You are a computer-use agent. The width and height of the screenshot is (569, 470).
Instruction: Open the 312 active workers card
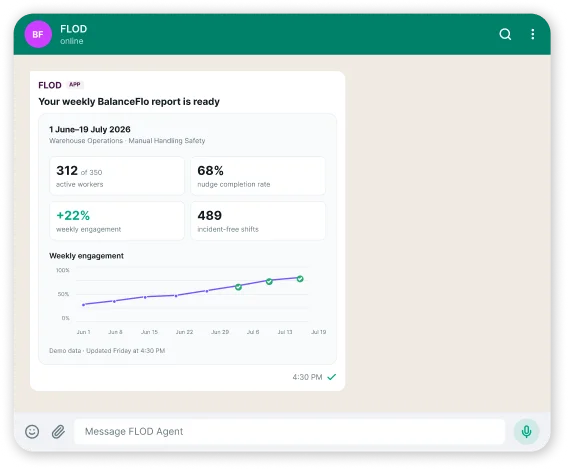[117, 176]
